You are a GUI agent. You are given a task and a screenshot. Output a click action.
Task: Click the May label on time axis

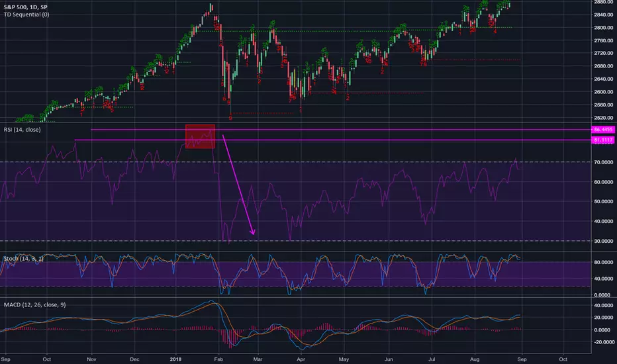click(344, 359)
